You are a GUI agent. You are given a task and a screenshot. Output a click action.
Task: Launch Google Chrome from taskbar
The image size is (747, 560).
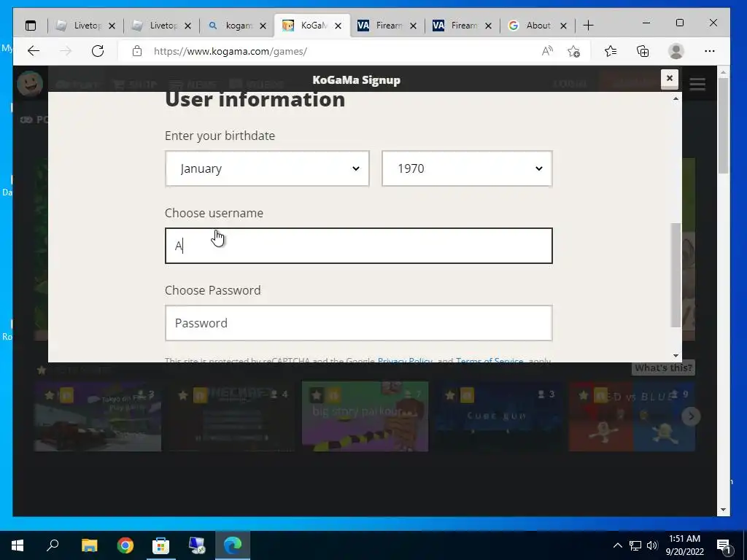pyautogui.click(x=125, y=545)
